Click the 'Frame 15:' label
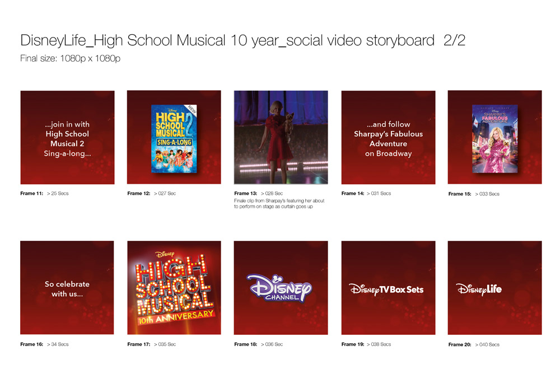The image size is (560, 392). 460,194
